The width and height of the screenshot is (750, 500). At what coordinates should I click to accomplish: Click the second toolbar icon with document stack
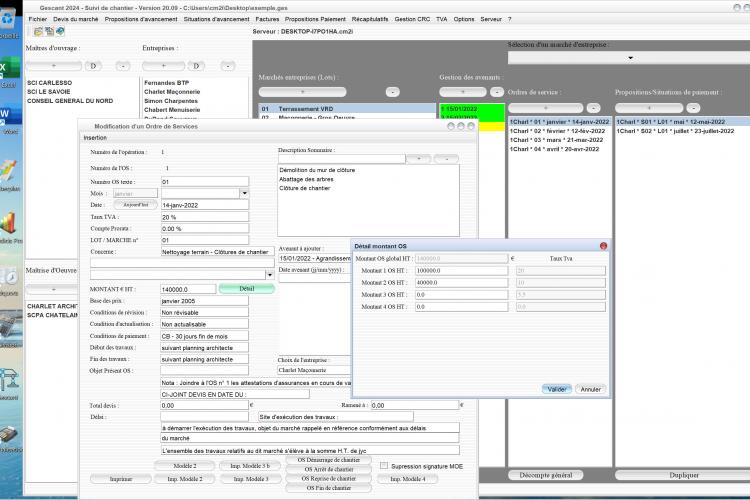pos(49,32)
